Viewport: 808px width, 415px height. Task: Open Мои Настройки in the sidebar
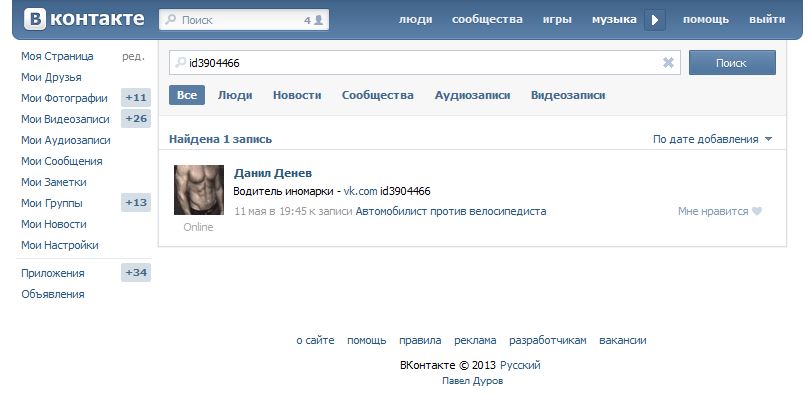click(59, 245)
